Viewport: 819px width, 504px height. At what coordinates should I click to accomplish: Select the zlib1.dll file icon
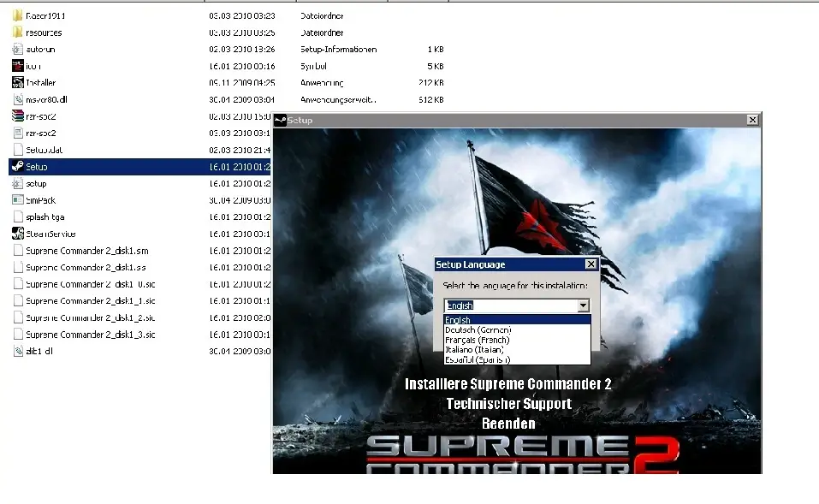click(18, 351)
